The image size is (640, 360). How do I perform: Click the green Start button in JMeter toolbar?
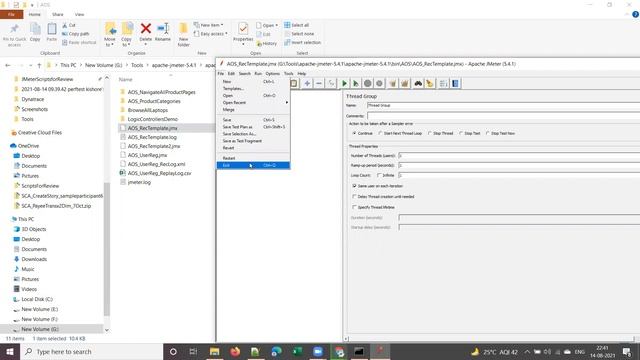click(x=344, y=83)
